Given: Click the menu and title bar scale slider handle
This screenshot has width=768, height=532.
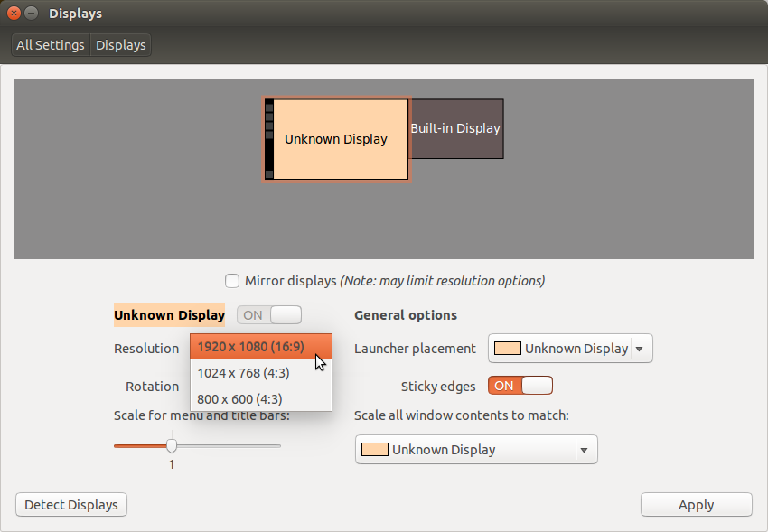Looking at the screenshot, I should pyautogui.click(x=172, y=445).
